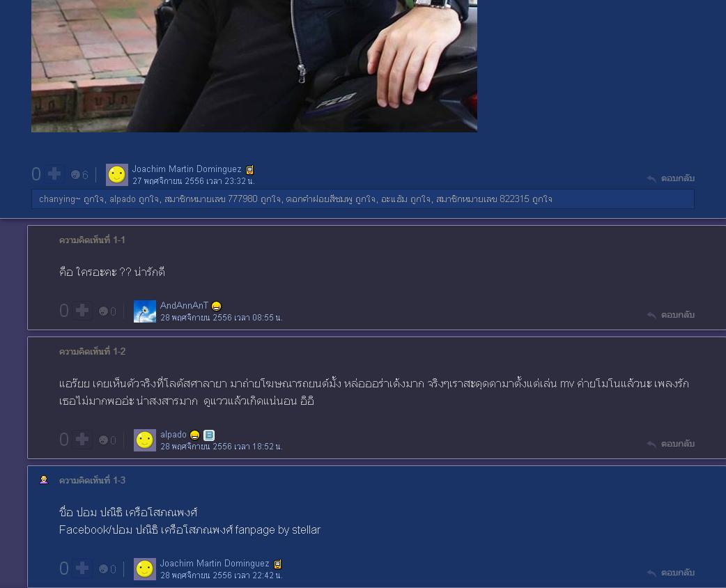
Task: Open Joachim Martin Dominguez profile on main comment
Action: 187,169
